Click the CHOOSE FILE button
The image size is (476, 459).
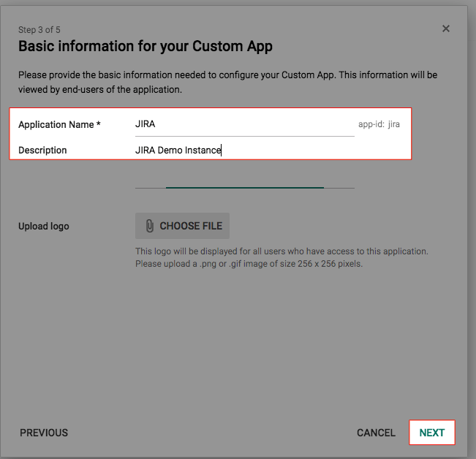point(182,226)
